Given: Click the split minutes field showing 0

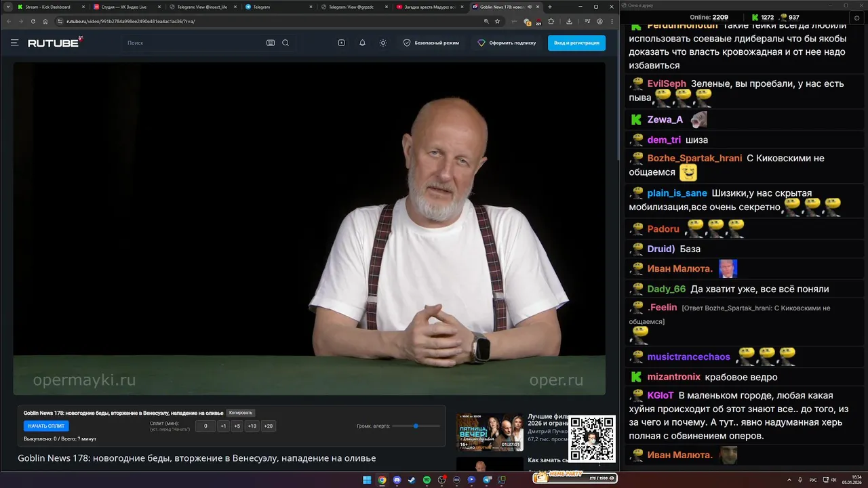Looking at the screenshot, I should pyautogui.click(x=205, y=426).
